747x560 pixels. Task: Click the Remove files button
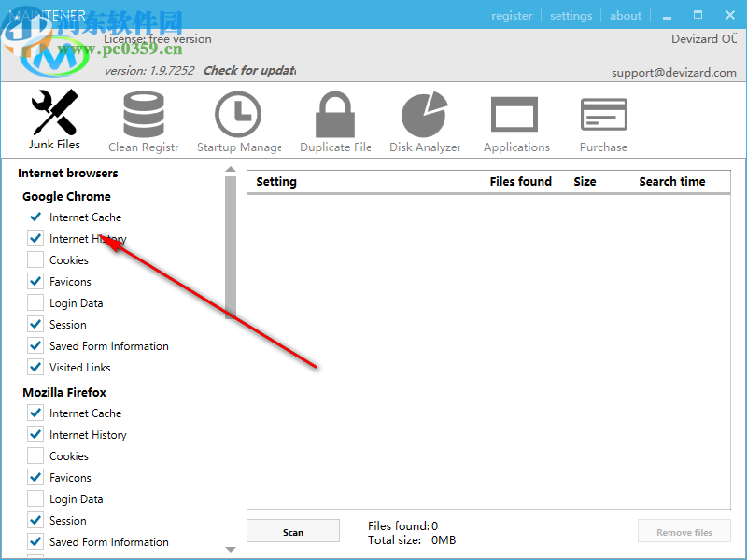click(684, 531)
